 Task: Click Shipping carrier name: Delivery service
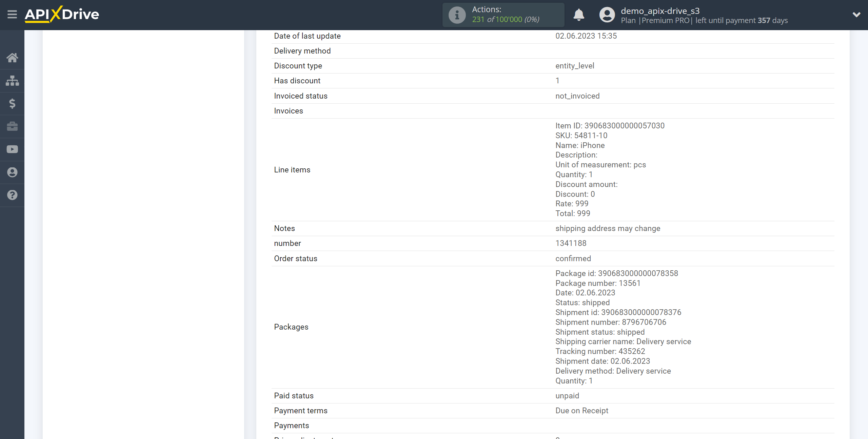click(x=623, y=342)
